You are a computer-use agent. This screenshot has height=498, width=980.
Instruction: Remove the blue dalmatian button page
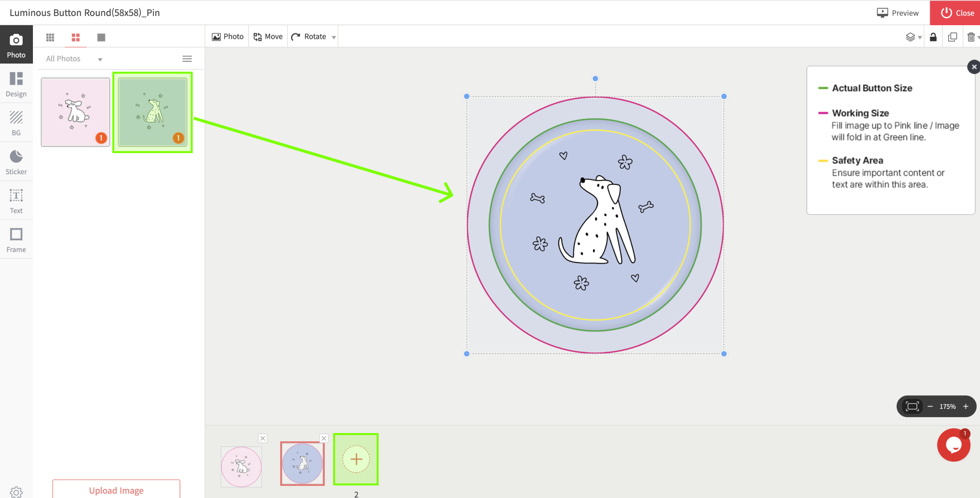pyautogui.click(x=324, y=438)
